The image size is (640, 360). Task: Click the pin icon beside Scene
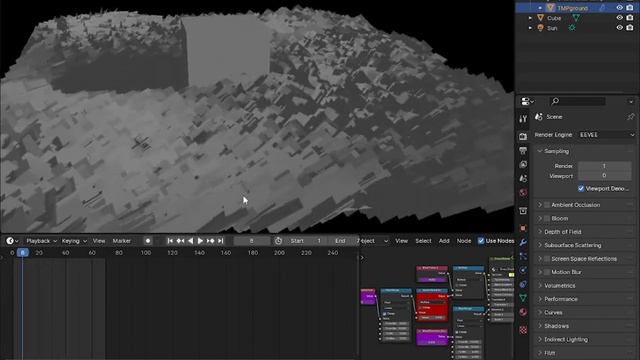(631, 117)
